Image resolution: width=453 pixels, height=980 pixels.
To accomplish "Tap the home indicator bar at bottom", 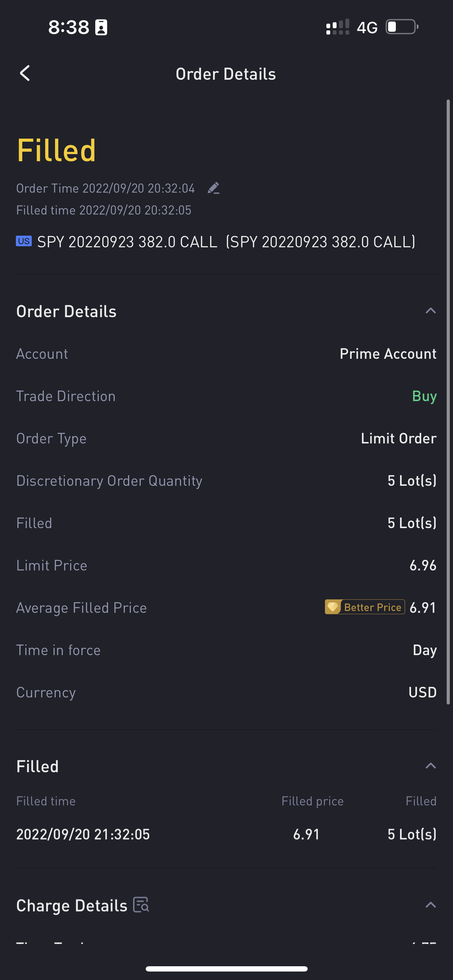I will (226, 969).
